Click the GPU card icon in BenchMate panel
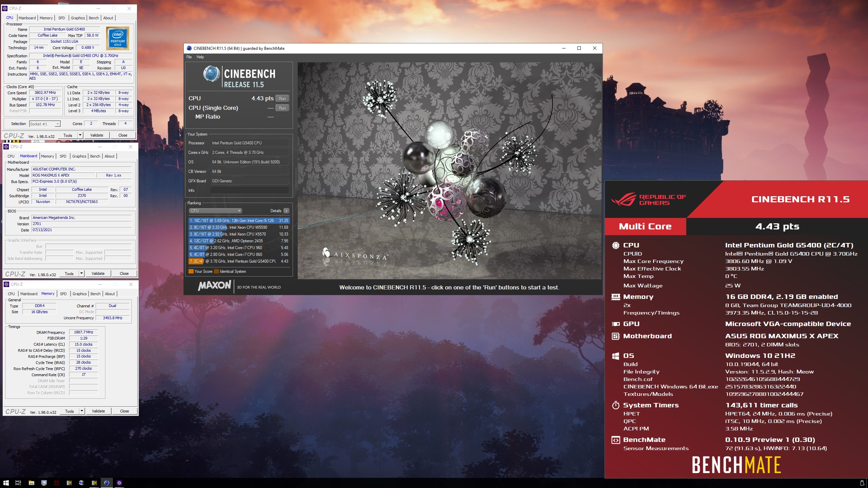The image size is (868, 488). [x=616, y=324]
